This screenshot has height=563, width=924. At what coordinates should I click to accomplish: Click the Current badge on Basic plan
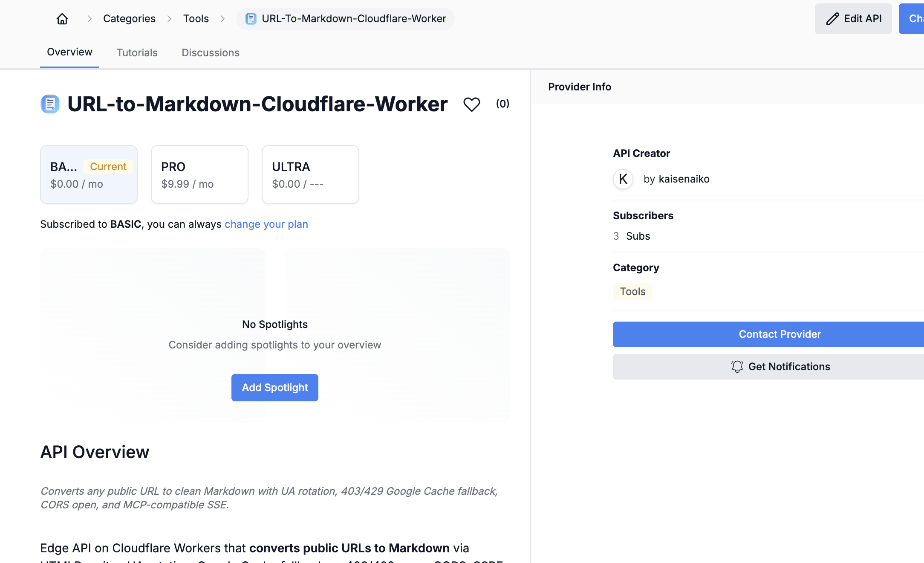pyautogui.click(x=108, y=167)
